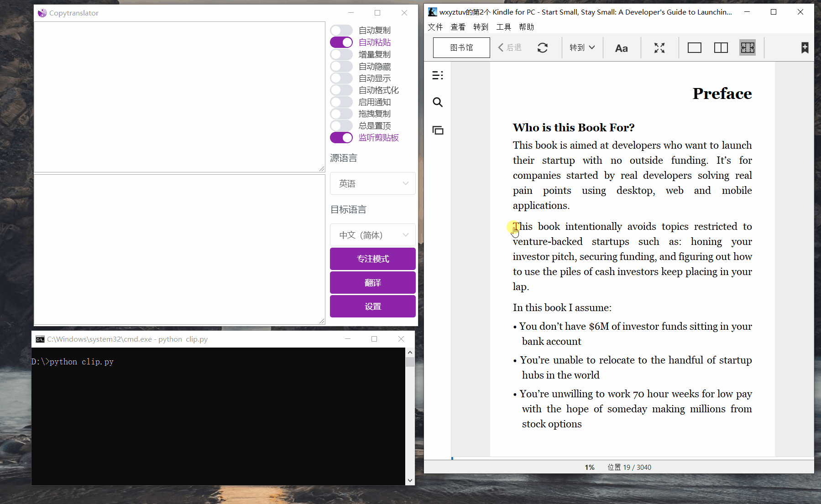Maximize the cmd.exe window

pyautogui.click(x=374, y=339)
